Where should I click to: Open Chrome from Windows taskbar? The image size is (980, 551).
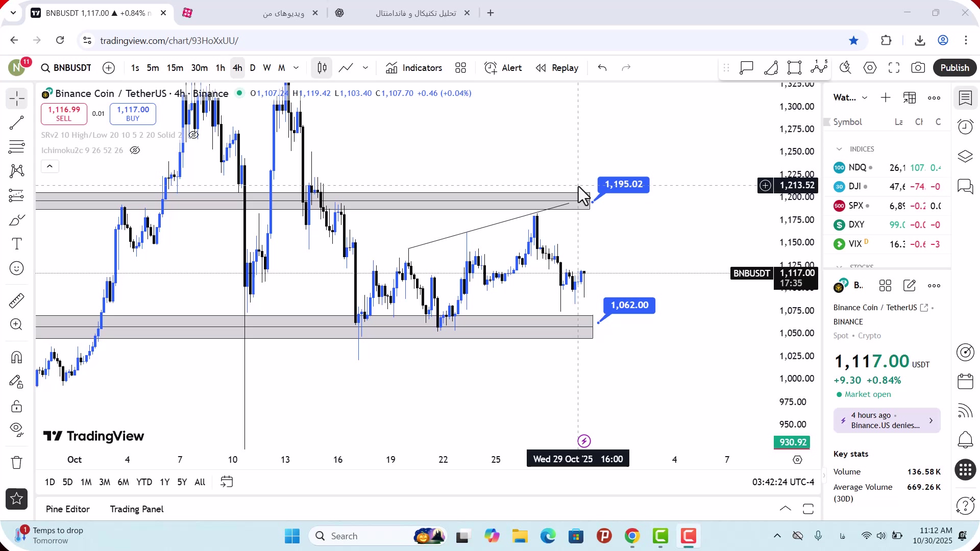[632, 536]
